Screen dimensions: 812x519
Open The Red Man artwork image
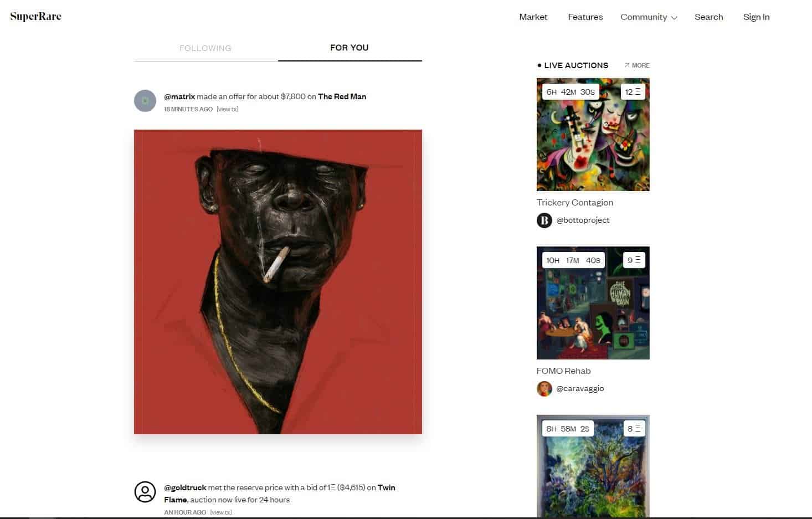(278, 282)
